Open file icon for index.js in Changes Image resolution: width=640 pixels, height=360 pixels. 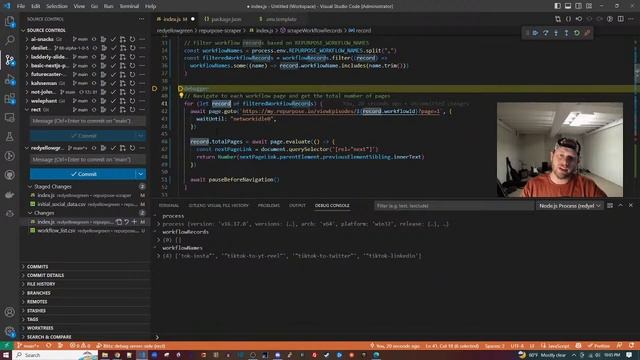[119, 222]
